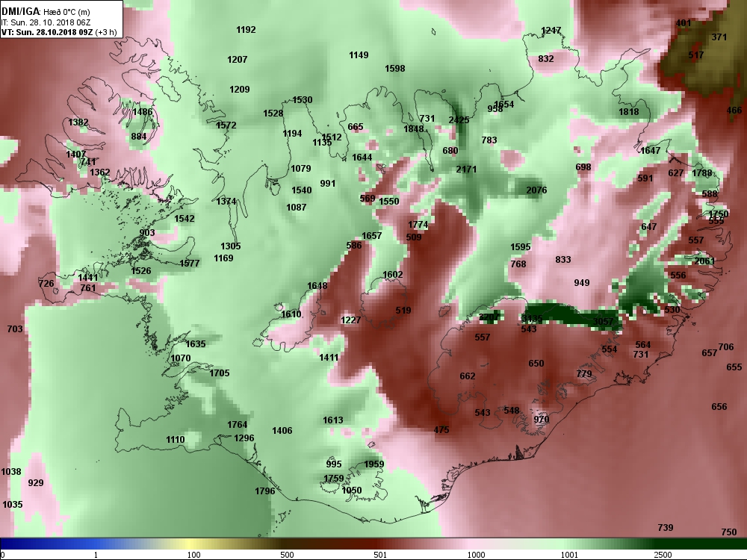Select the value 1486 in the Westfjords
The width and height of the screenshot is (747, 560).
143,112
